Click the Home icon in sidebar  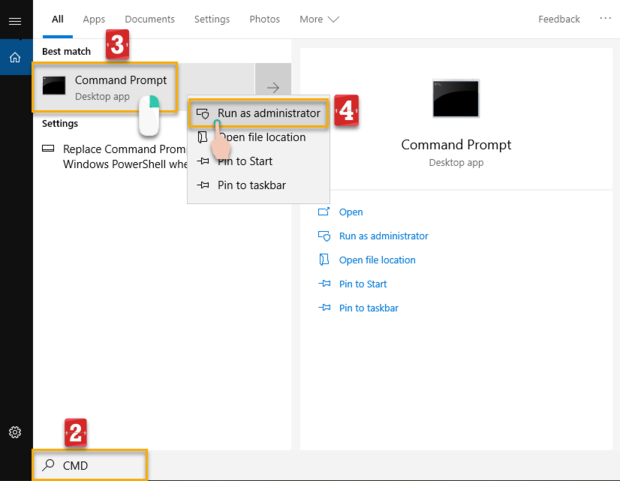(15, 57)
